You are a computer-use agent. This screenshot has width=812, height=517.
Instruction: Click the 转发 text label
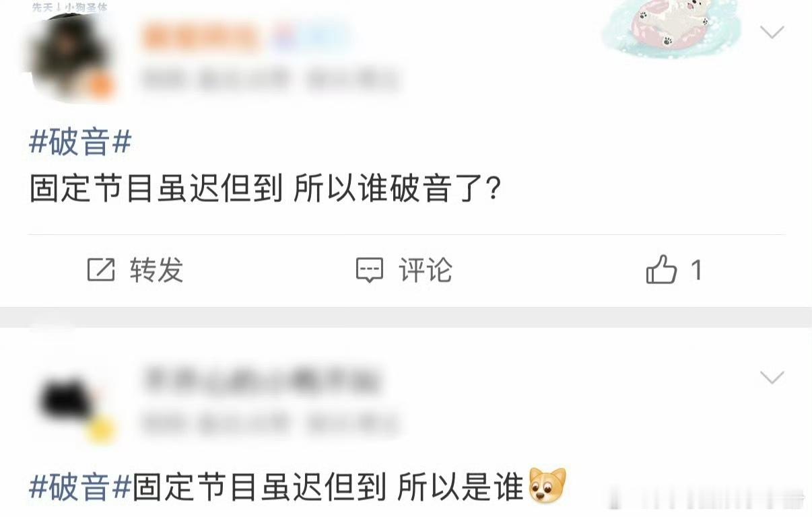(156, 270)
